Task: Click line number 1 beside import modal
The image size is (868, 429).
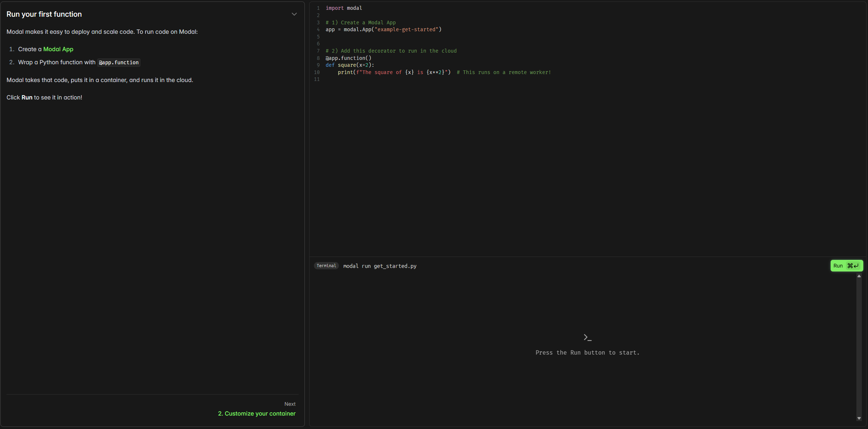Action: coord(318,8)
